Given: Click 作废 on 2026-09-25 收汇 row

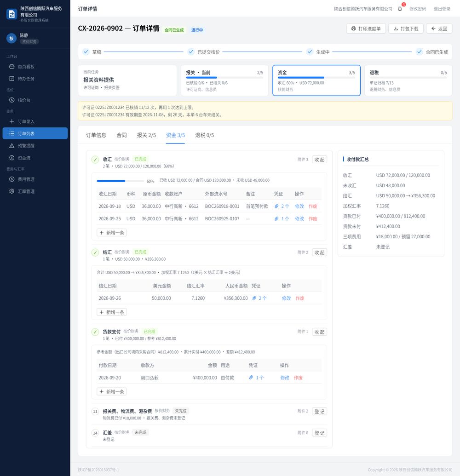Looking at the screenshot, I should pos(313,218).
